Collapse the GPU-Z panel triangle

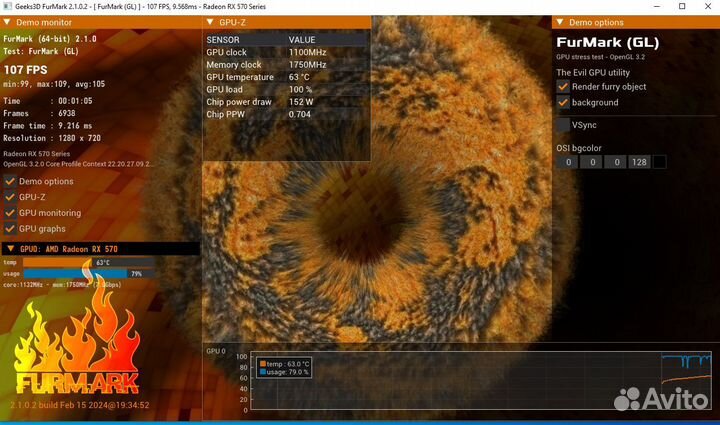[x=209, y=21]
